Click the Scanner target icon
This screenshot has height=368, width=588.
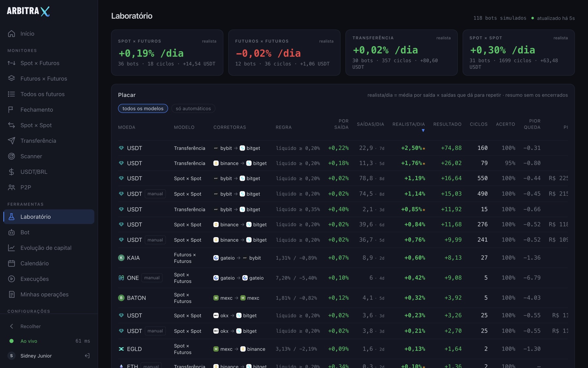click(x=11, y=156)
